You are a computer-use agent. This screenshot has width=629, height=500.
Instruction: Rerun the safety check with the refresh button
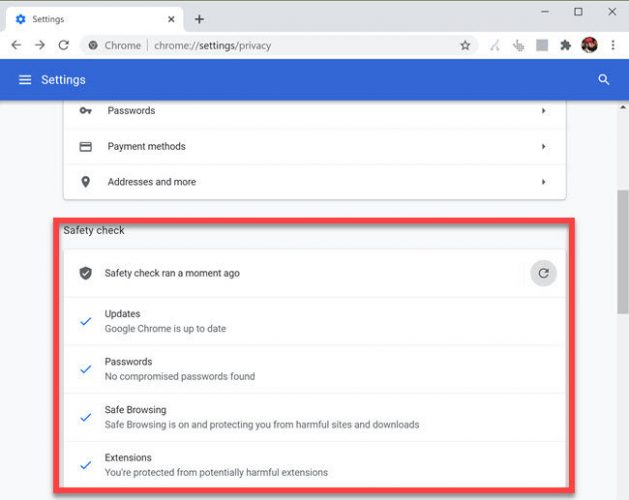coord(543,273)
